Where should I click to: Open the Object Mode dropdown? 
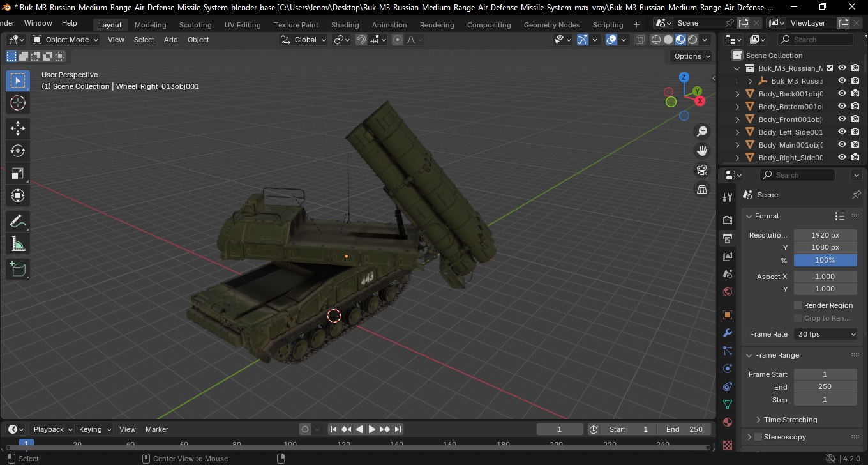(x=65, y=40)
